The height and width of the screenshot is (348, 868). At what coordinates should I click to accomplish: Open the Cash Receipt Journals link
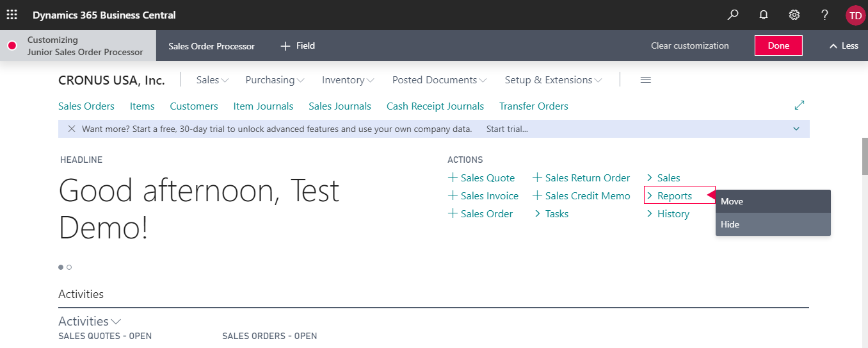[x=435, y=106]
